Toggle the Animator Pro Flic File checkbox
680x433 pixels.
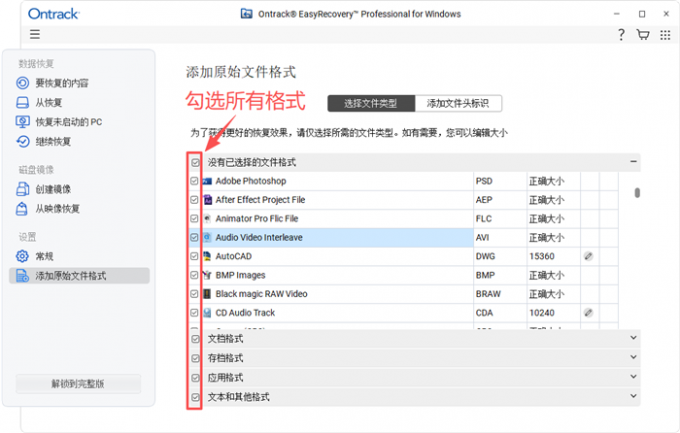tap(194, 218)
